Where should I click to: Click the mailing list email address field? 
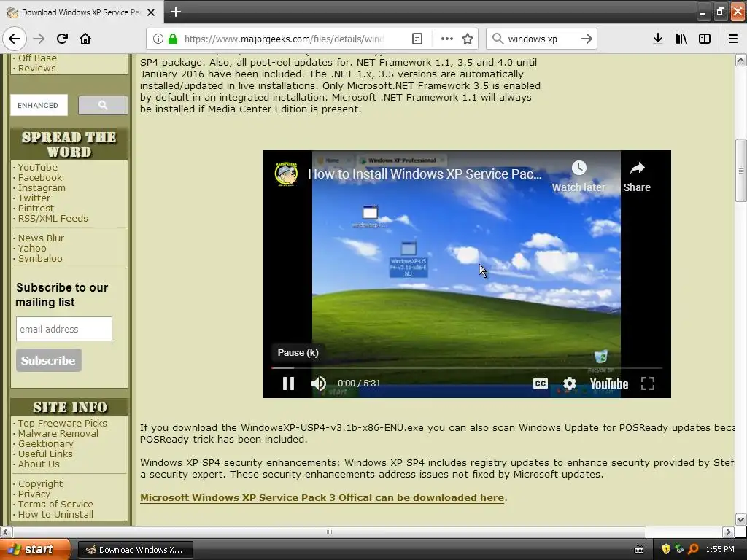[x=64, y=329]
